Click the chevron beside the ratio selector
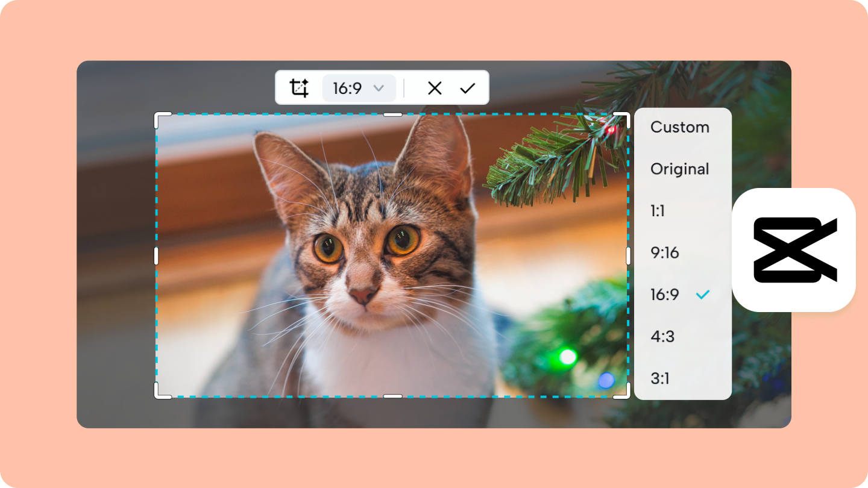 380,87
